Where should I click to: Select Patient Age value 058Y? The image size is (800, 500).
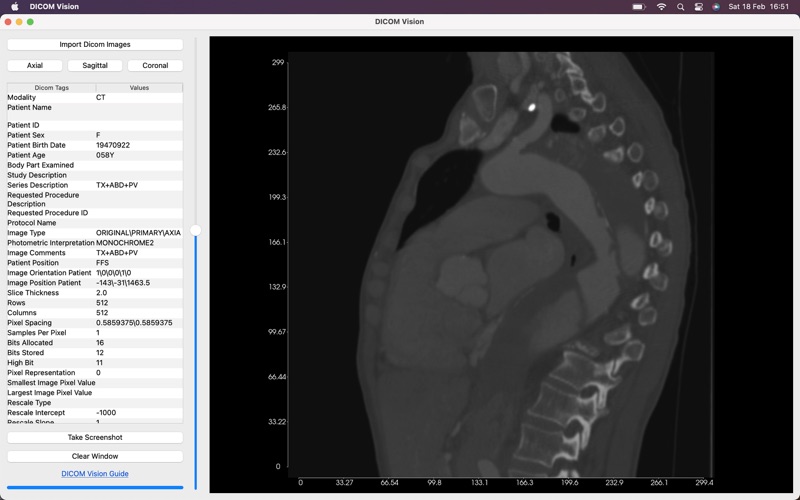[x=105, y=155]
